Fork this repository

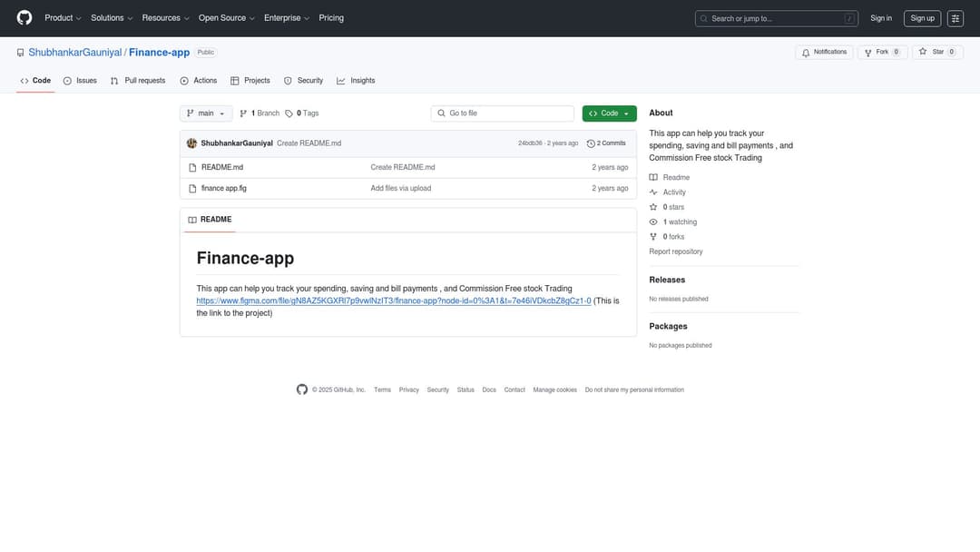tap(882, 53)
